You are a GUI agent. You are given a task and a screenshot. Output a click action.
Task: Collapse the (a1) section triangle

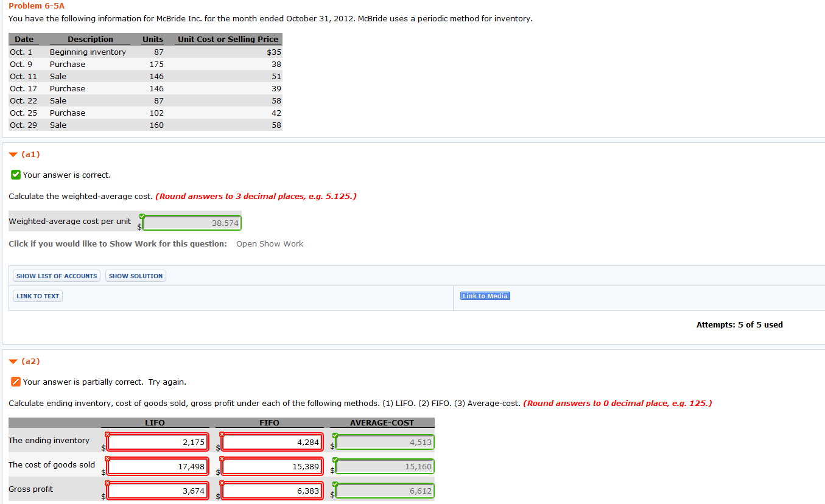(x=14, y=155)
